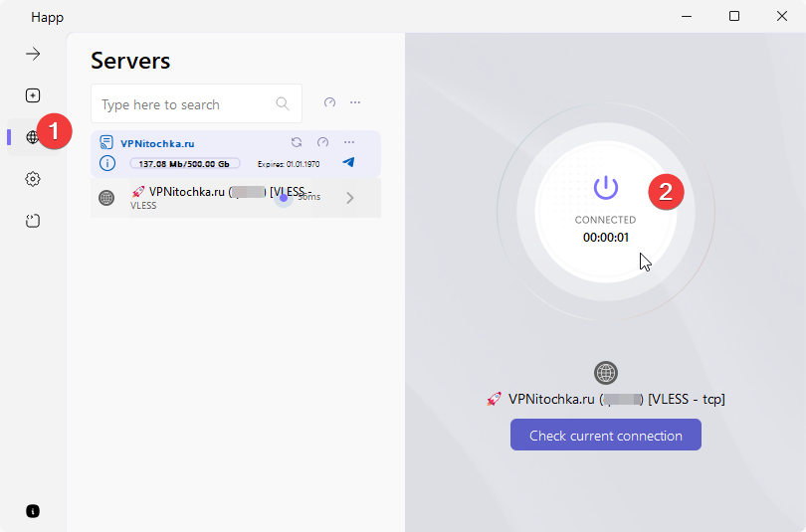Click the VPNitochka.ru subscription title
This screenshot has width=806, height=532.
157,143
